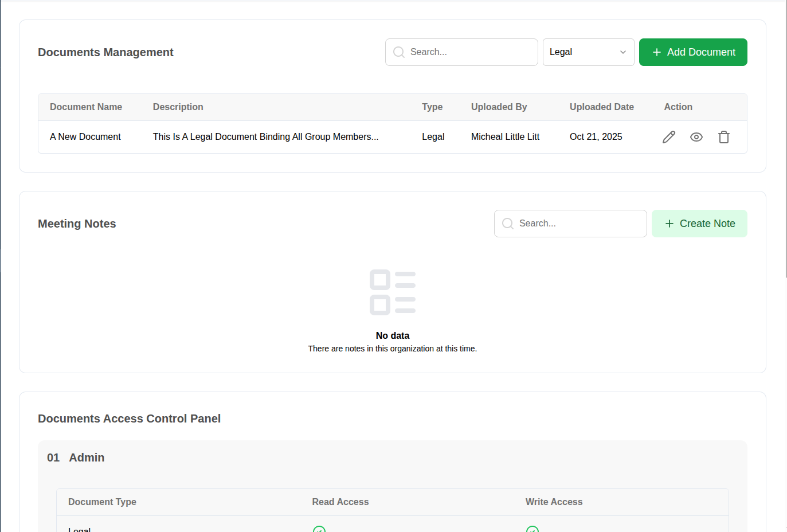Image resolution: width=787 pixels, height=532 pixels.
Task: View A New Document via the eye icon
Action: [696, 137]
